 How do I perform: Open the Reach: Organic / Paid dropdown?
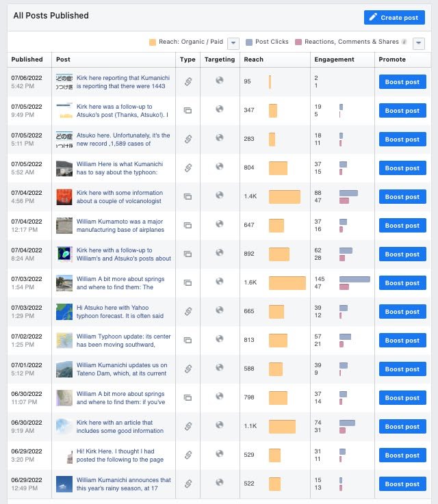tap(233, 43)
